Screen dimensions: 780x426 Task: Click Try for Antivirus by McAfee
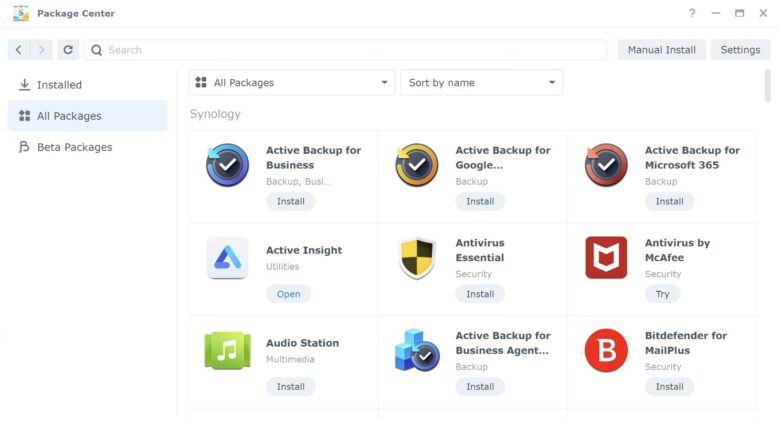(x=662, y=294)
